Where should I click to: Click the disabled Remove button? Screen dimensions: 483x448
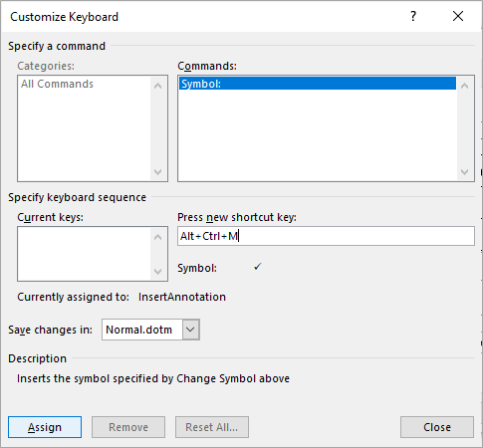click(x=128, y=427)
